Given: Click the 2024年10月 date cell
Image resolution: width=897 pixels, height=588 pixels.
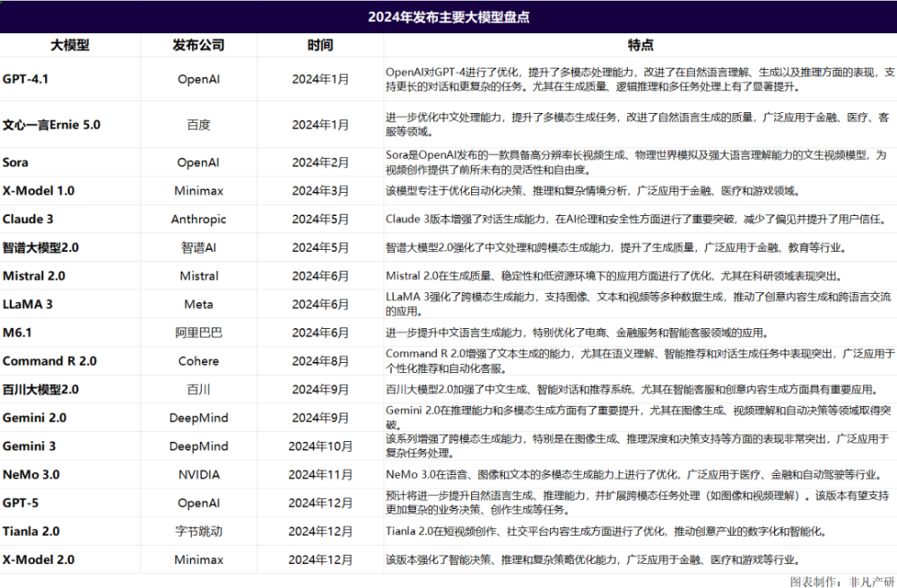Looking at the screenshot, I should tap(320, 446).
